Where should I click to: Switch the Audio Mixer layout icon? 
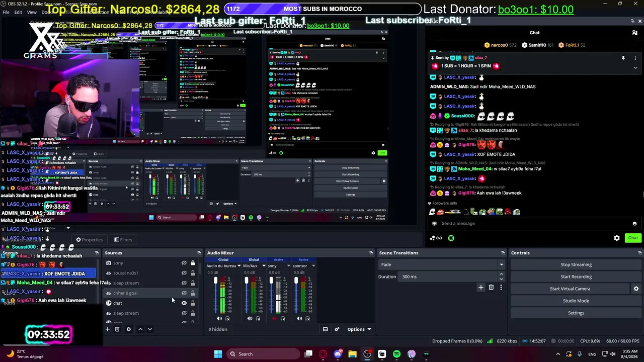click(325, 329)
